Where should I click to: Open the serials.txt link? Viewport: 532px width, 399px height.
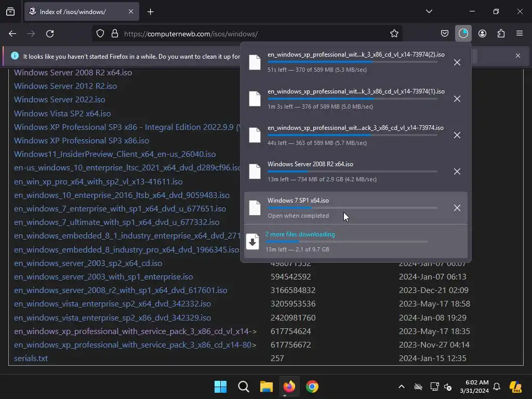point(31,358)
